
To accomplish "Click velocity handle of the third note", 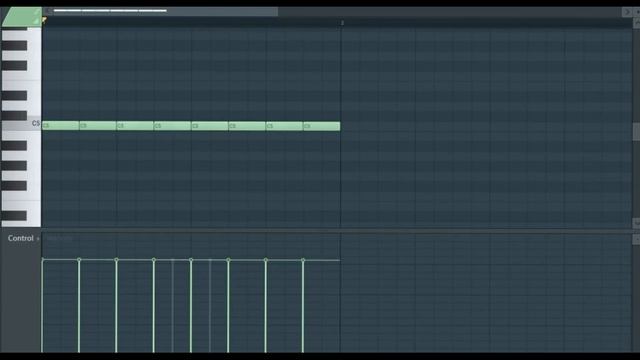I will click(116, 260).
